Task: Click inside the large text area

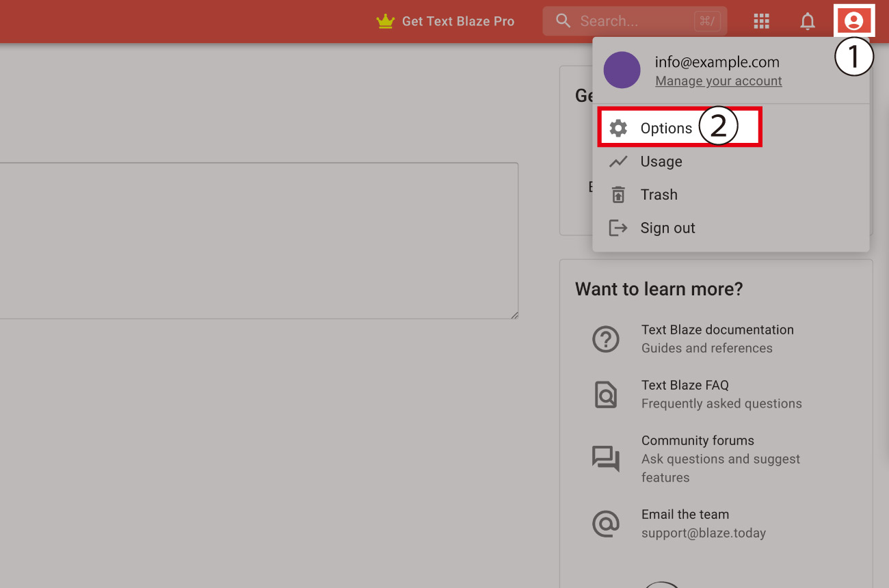Action: pos(258,241)
